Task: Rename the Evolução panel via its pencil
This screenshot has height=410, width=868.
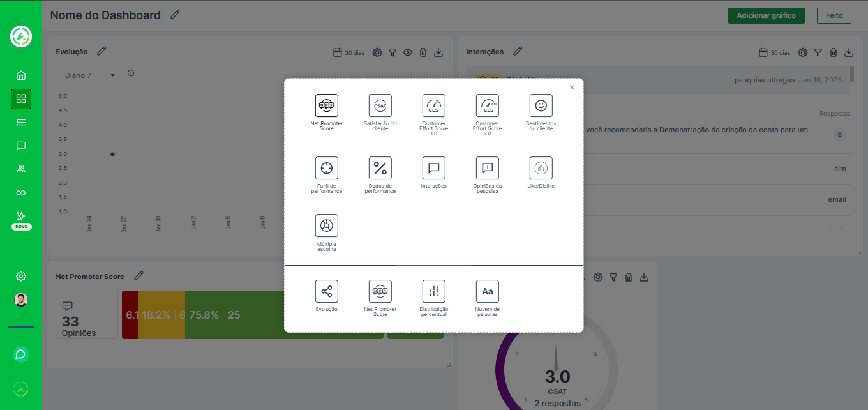Action: (101, 51)
